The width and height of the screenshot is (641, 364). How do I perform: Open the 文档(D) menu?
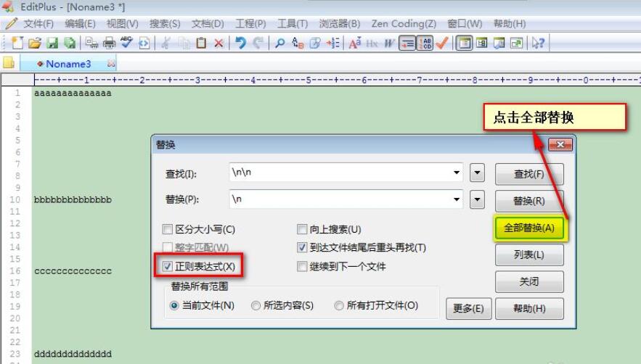[208, 24]
